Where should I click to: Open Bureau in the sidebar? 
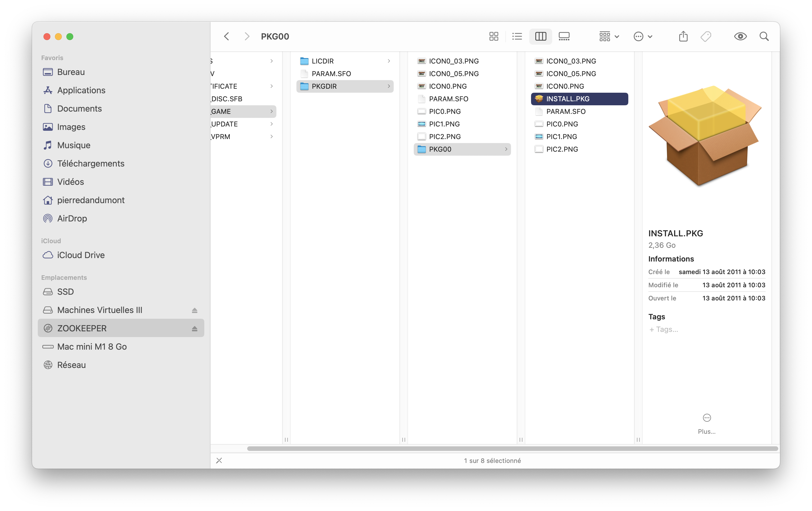pyautogui.click(x=121, y=72)
